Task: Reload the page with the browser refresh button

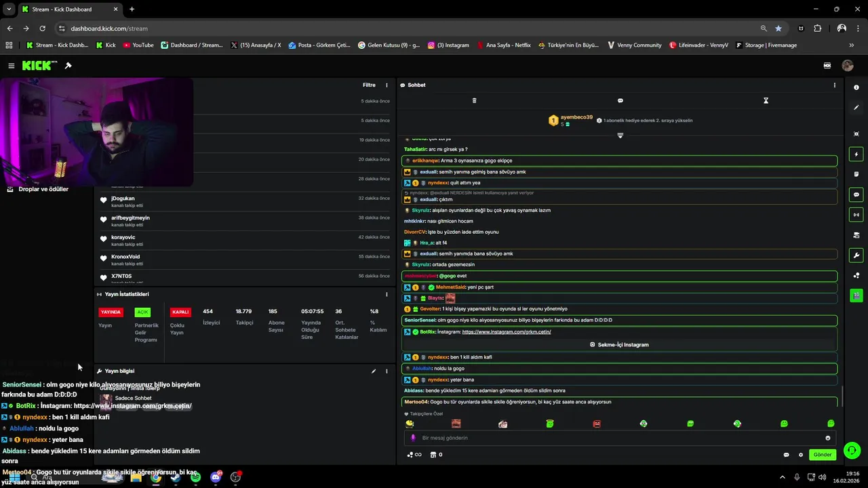Action: pyautogui.click(x=42, y=28)
